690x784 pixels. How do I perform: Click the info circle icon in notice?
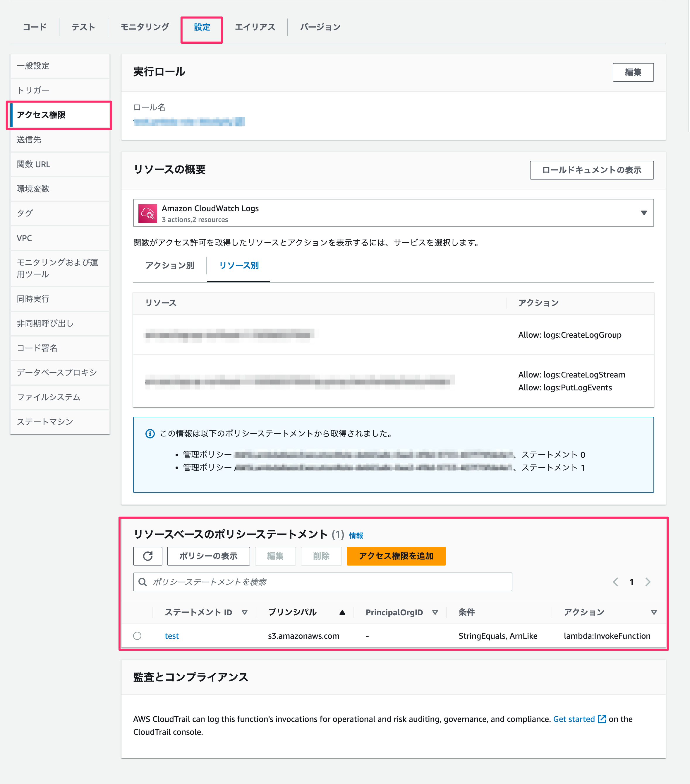[150, 434]
